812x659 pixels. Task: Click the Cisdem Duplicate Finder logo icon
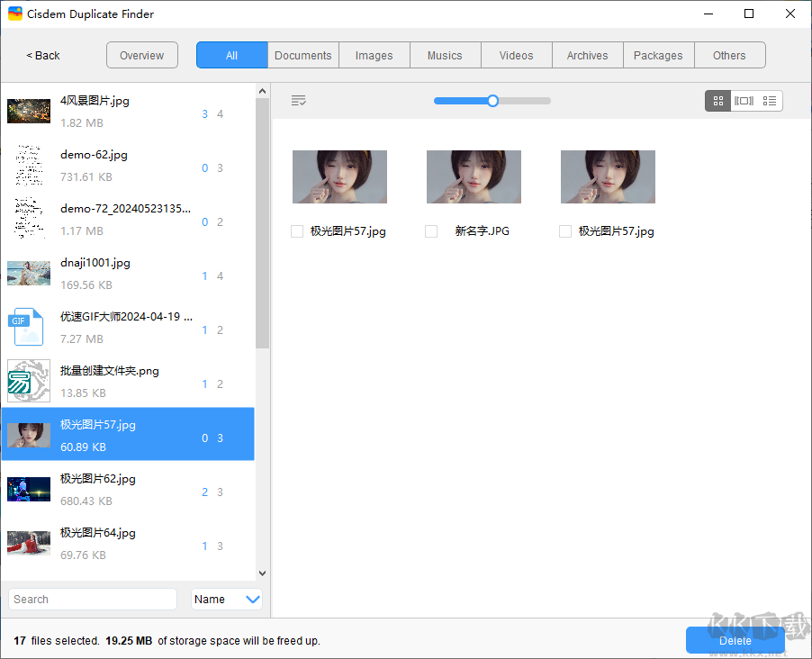[x=14, y=14]
